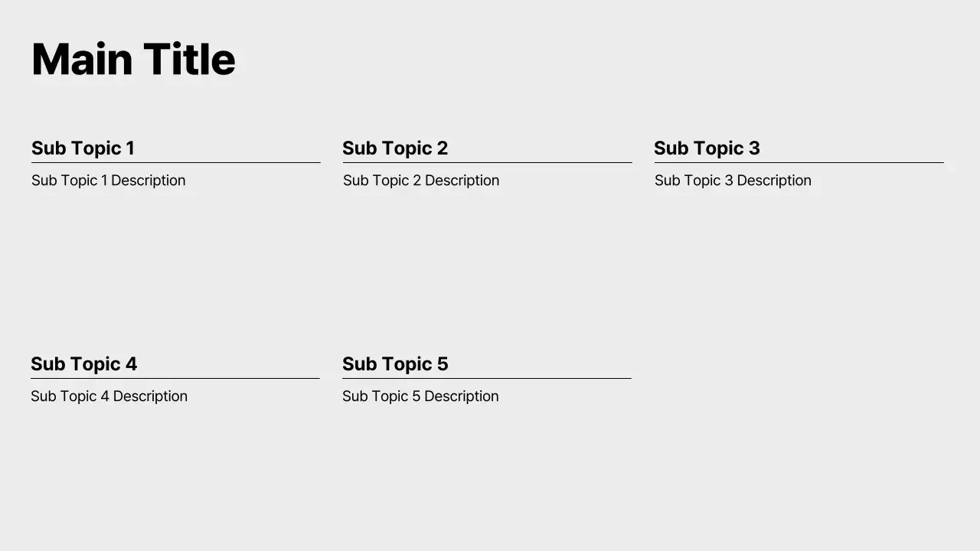The image size is (980, 551).
Task: Click the Sub Topic 3 heading
Action: 707,148
